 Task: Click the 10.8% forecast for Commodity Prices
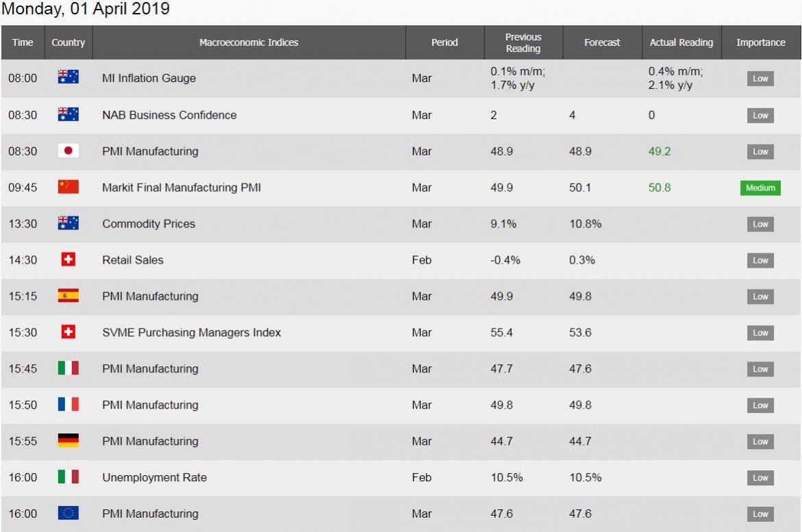[x=585, y=224]
